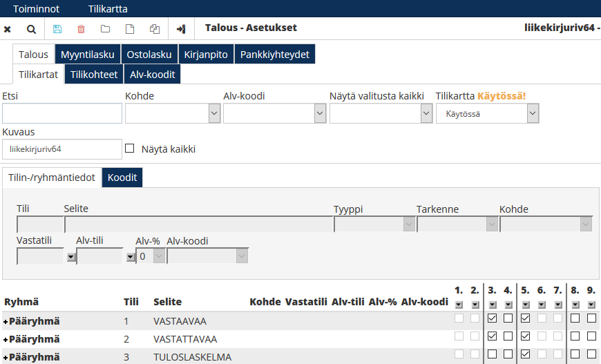This screenshot has width=601, height=364.
Task: Toggle the 'Näytä kaikki' checkbox
Action: [x=129, y=149]
